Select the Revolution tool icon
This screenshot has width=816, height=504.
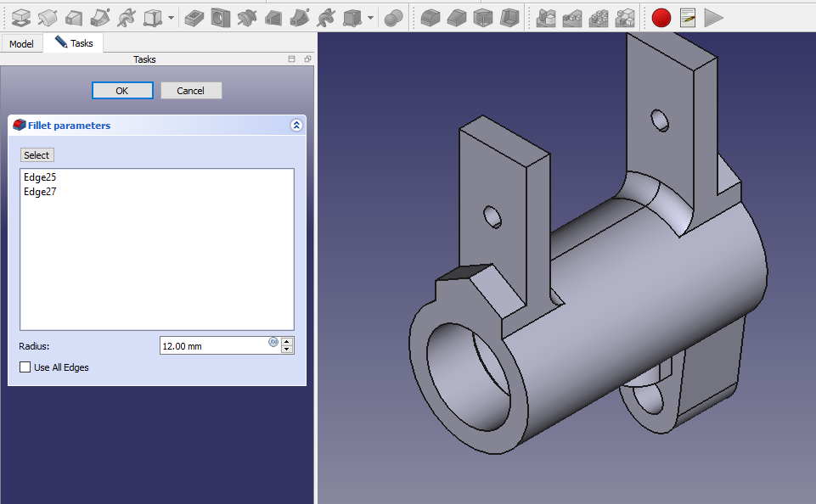tap(48, 17)
